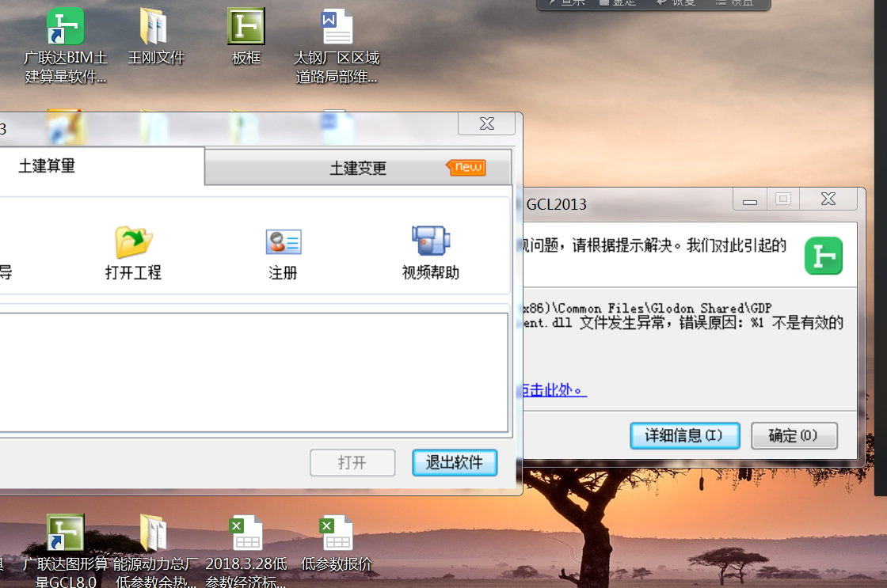Viewport: 887px width, 588px height.
Task: Click the error message mentioning Glodon Shared\GDP
Action: 682,316
